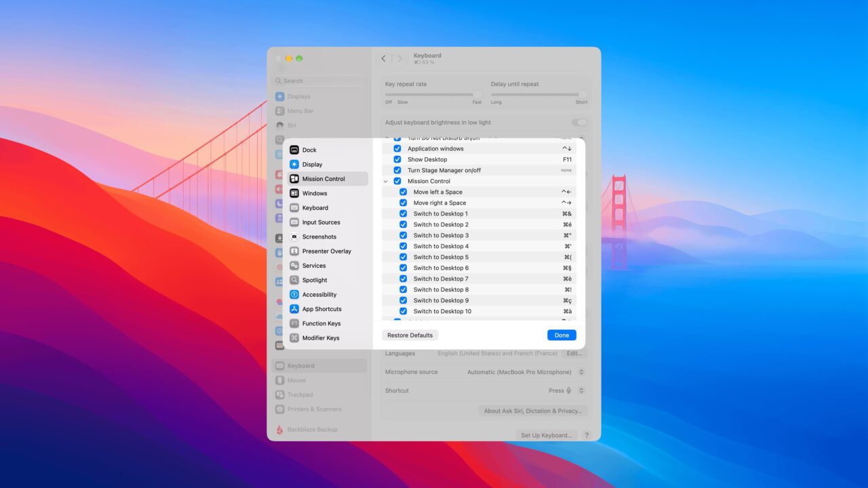Click the Siri icon in the settings sidebar
Screen dimensions: 868x488
280,125
